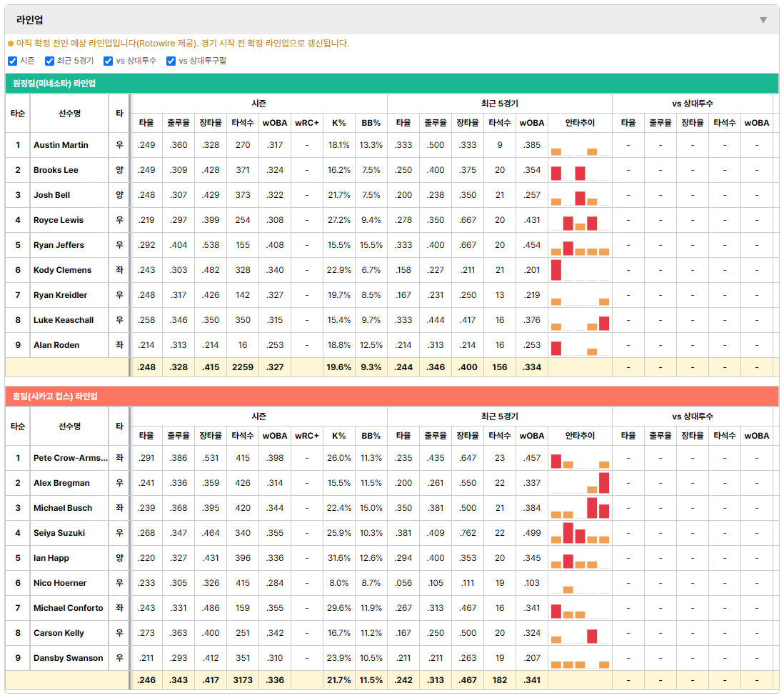
Task: Select the 홈팀(시카고 컵스) 라인업 header bar
Action: click(x=392, y=397)
